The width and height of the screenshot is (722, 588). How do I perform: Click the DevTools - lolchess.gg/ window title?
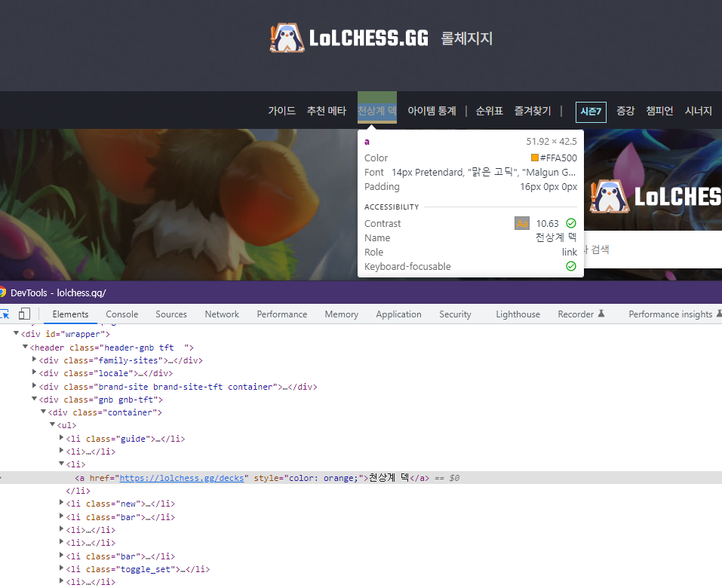click(58, 292)
